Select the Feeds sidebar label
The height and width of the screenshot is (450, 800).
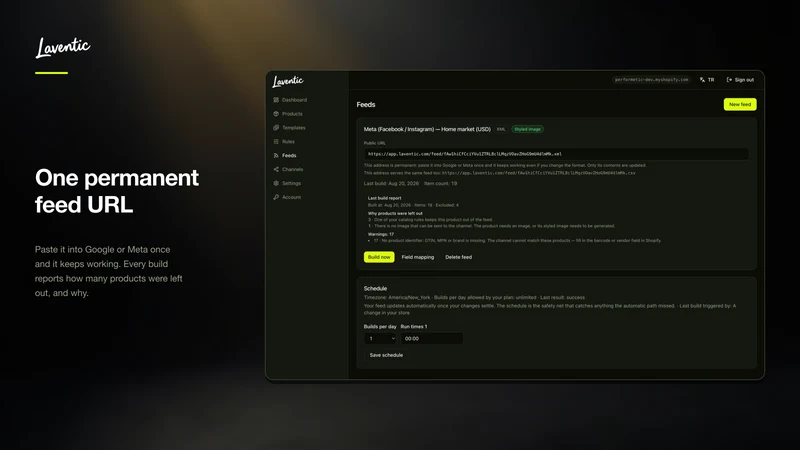click(289, 156)
